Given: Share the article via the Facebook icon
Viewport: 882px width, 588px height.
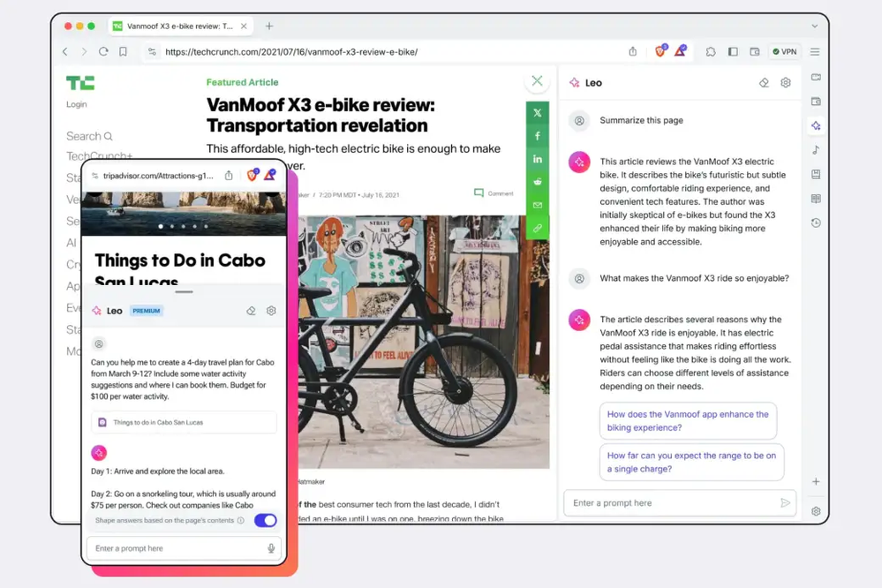Looking at the screenshot, I should (537, 136).
